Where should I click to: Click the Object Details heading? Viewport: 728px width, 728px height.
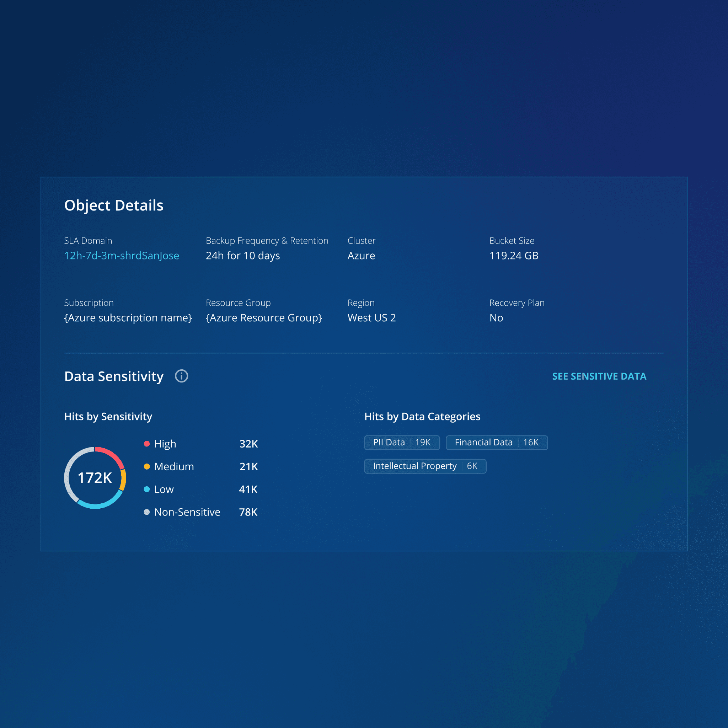click(114, 205)
